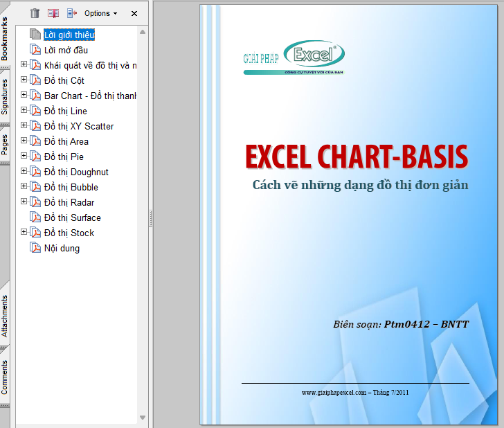Expand the Đồ thị Pie bookmark

(24, 156)
